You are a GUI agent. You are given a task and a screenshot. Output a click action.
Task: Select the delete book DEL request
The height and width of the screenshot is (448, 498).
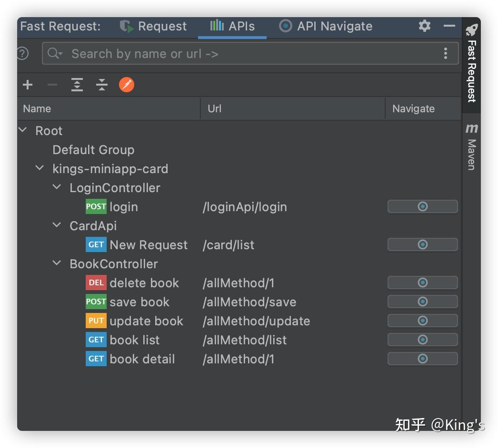(x=144, y=283)
